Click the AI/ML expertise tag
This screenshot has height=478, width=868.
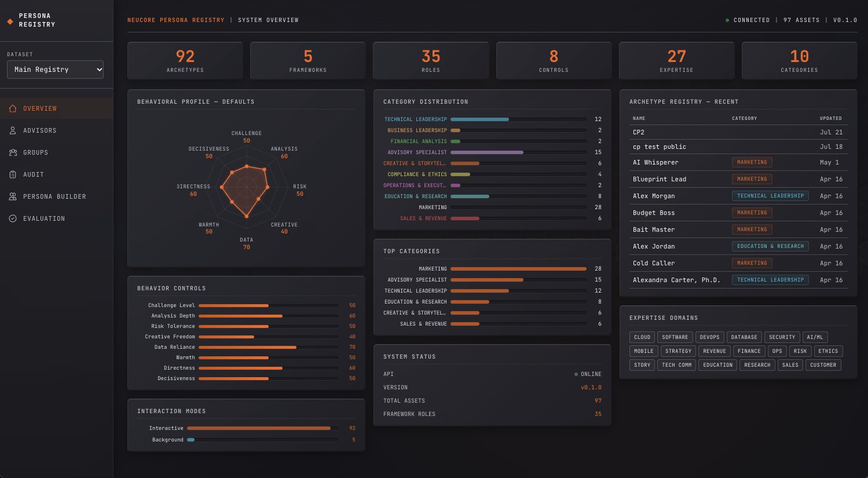pos(815,337)
